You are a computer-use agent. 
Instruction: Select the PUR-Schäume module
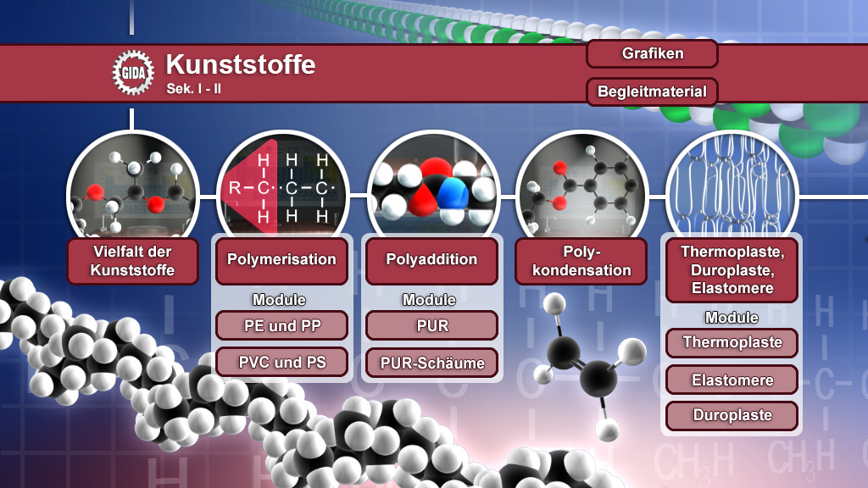coord(432,362)
